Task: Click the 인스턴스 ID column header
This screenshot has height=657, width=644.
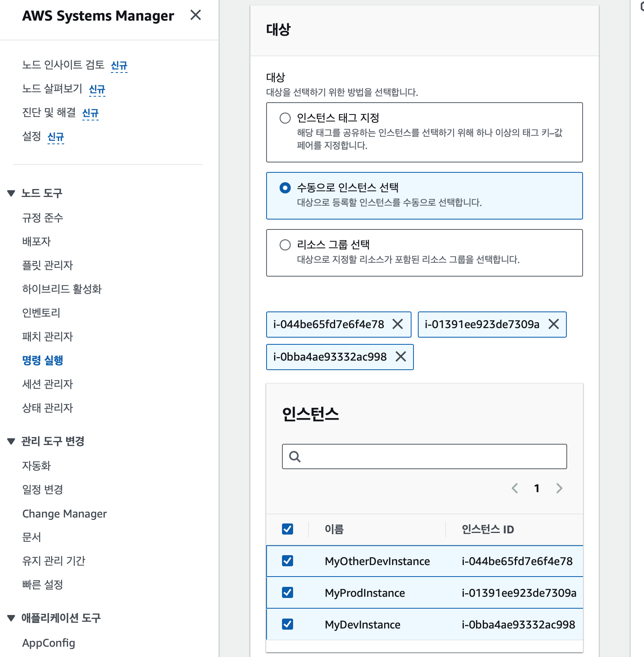Action: [x=488, y=529]
